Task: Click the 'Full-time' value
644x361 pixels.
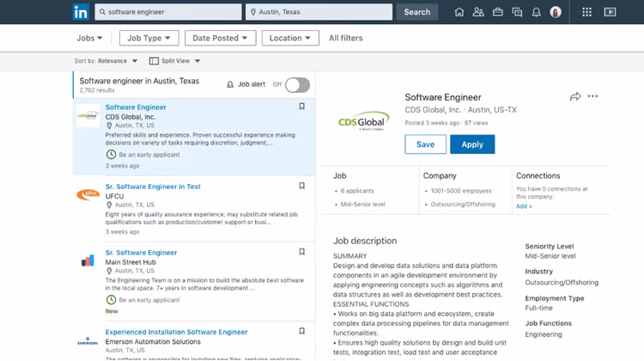Action: click(539, 308)
